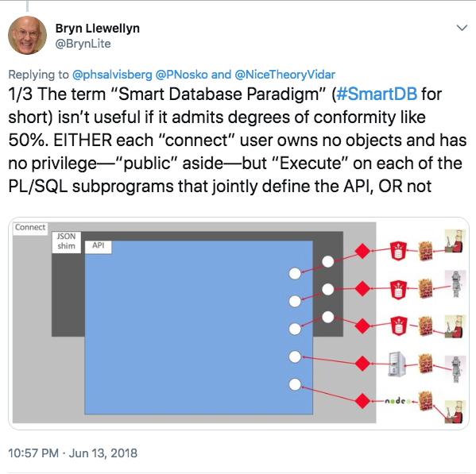Open the @NiceTheoryVidar mention link

pyautogui.click(x=285, y=75)
